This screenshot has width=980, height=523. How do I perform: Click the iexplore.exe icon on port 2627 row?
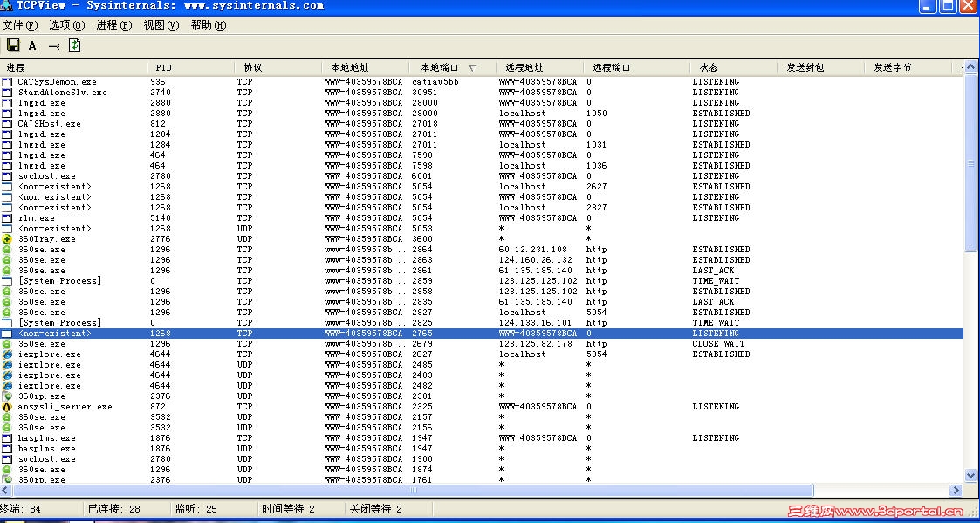(7, 354)
